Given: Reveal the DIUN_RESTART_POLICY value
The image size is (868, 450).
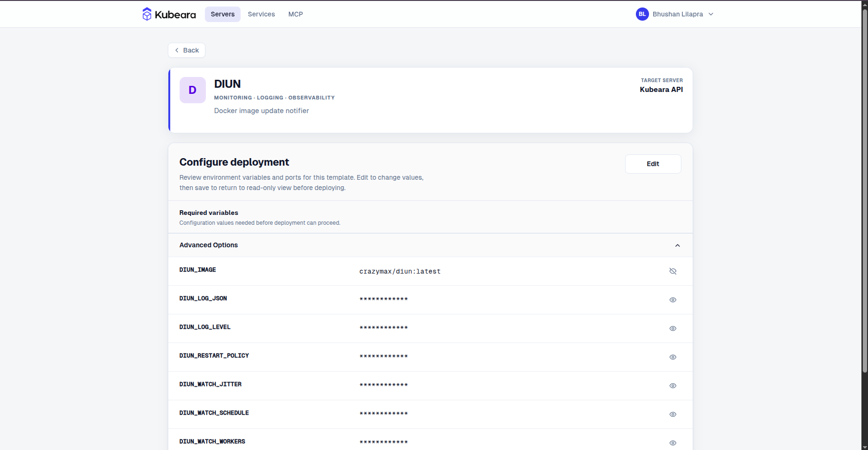Looking at the screenshot, I should click(673, 357).
